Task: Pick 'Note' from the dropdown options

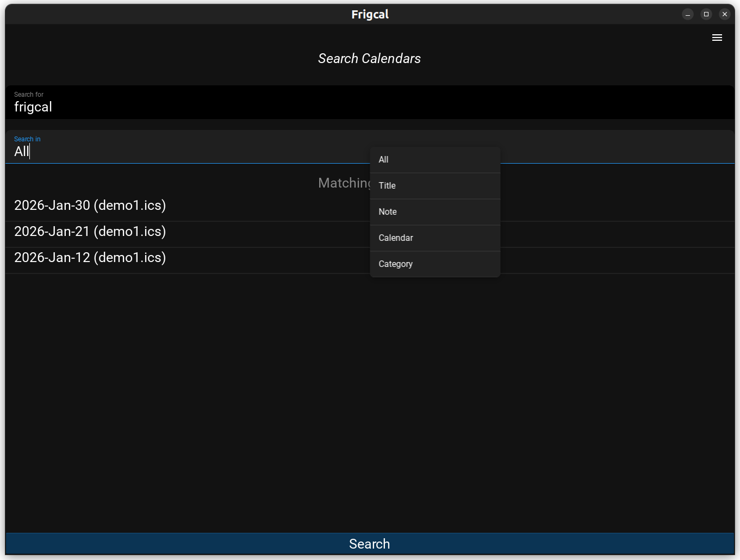Action: (x=434, y=212)
